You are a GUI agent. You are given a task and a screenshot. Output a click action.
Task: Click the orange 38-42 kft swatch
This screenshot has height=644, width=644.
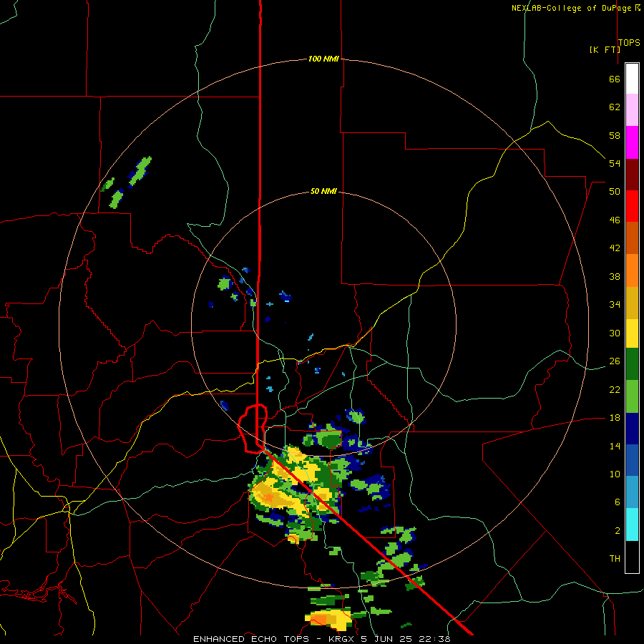tap(632, 270)
